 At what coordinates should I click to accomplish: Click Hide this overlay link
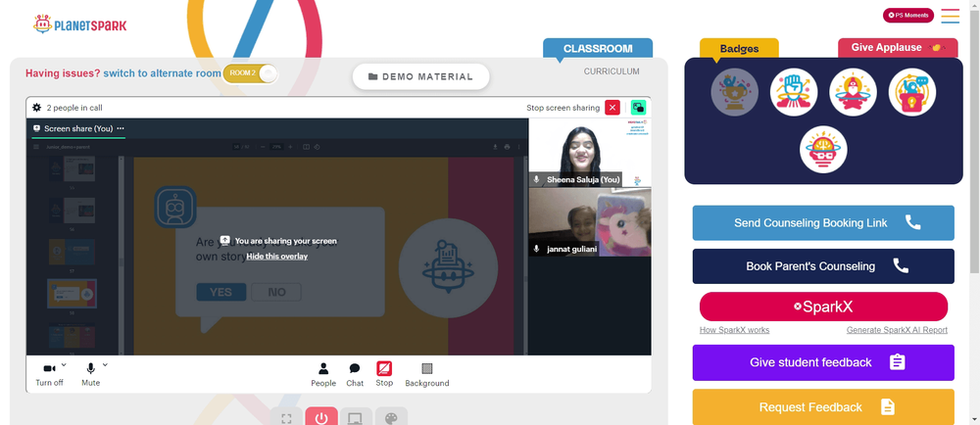coord(277,256)
